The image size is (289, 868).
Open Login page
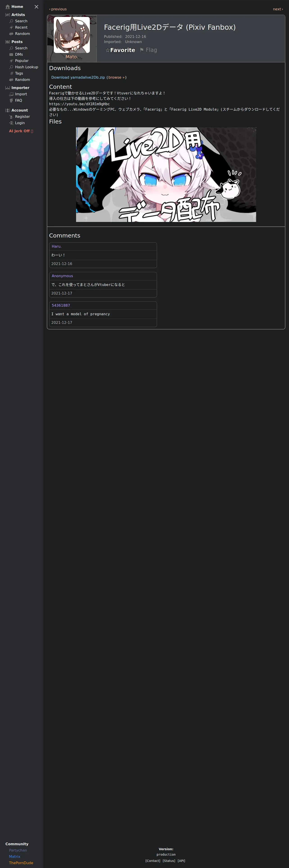20,123
